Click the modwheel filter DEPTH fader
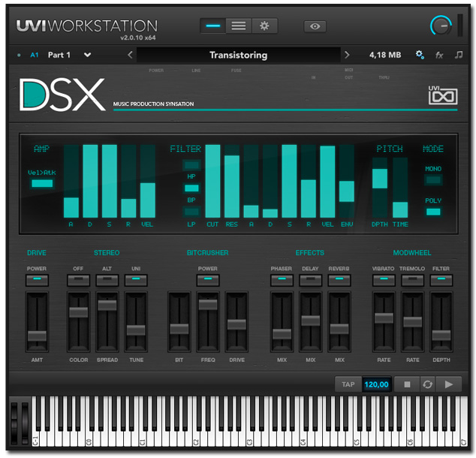Image resolution: width=476 pixels, height=458 pixels. (441, 336)
